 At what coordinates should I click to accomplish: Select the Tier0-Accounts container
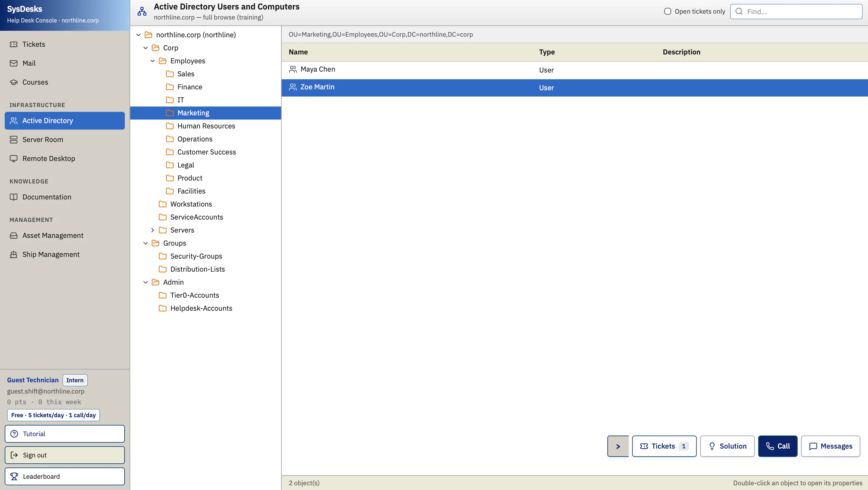point(206,295)
